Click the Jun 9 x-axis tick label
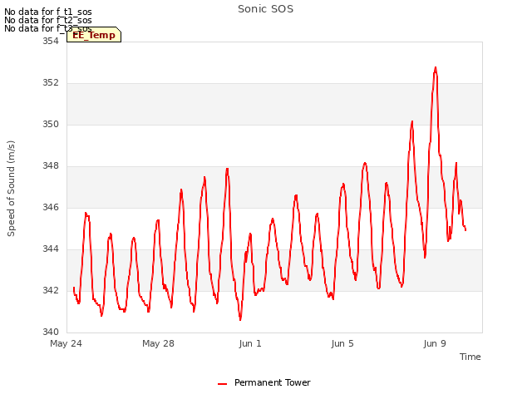 (x=435, y=343)
